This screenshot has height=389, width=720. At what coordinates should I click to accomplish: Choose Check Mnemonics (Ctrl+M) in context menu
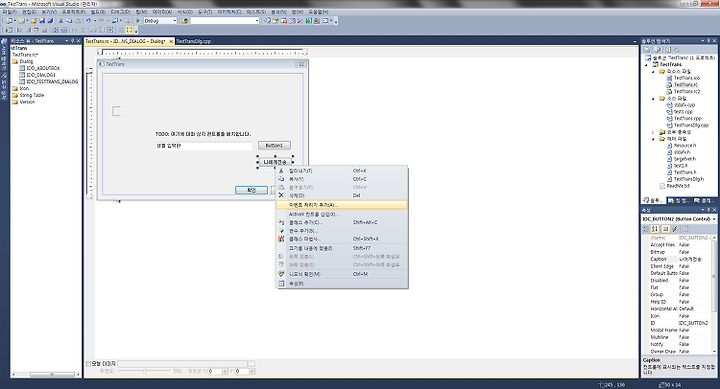[x=342, y=274]
